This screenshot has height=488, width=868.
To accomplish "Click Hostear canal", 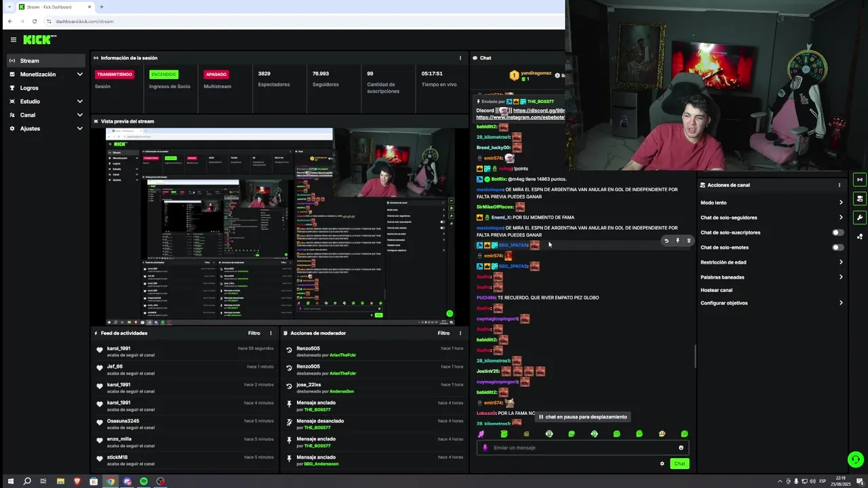I will pos(716,290).
